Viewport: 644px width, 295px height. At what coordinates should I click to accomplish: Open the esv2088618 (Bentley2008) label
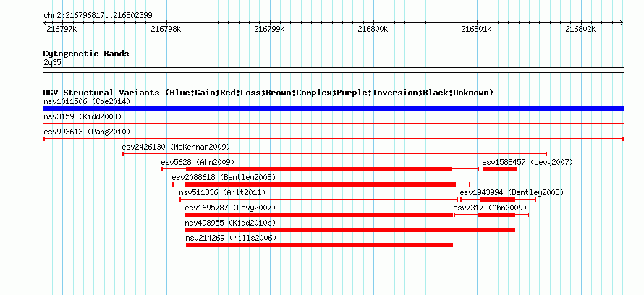[224, 177]
